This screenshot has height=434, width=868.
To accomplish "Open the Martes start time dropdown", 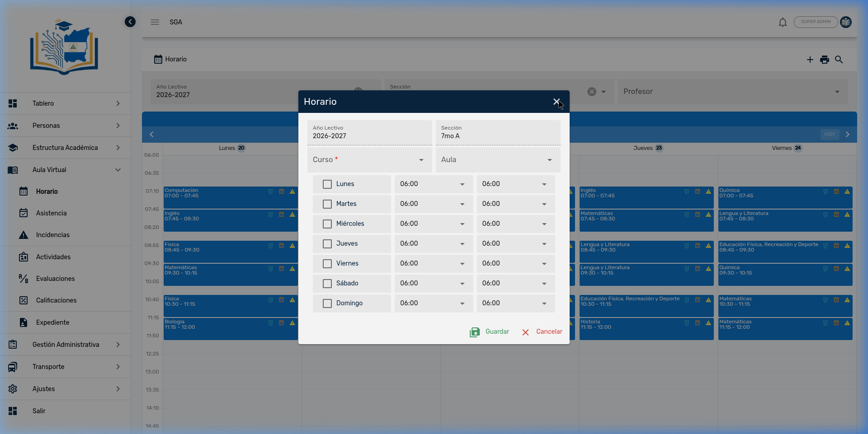I will (x=433, y=204).
